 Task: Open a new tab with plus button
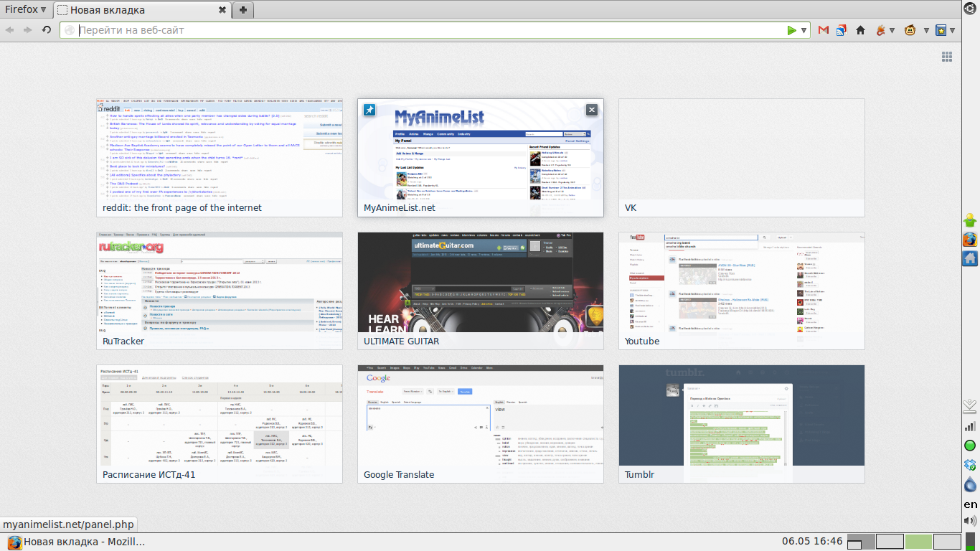click(243, 10)
